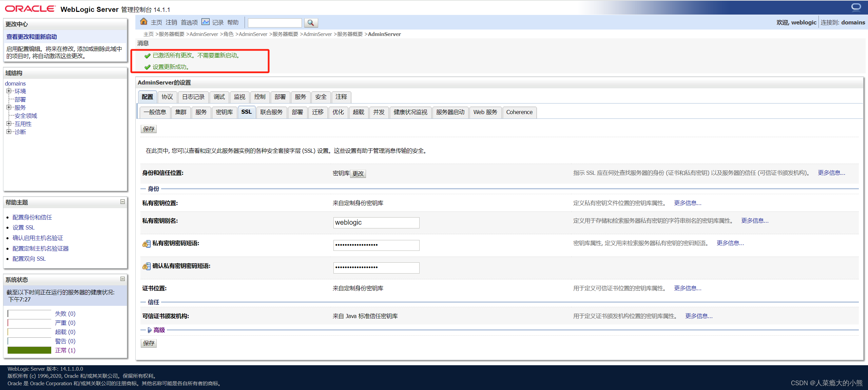868x390 pixels.
Task: Click the weblogic private key alias field
Action: tap(376, 222)
